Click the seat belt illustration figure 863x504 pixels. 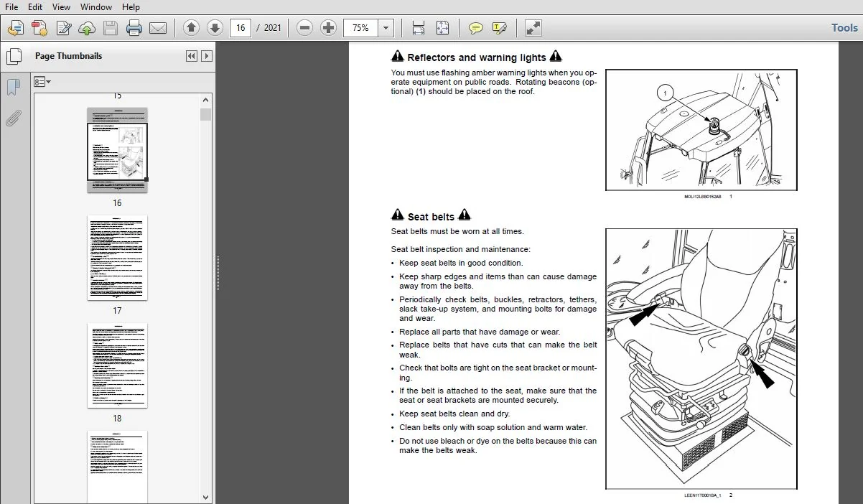pos(701,359)
